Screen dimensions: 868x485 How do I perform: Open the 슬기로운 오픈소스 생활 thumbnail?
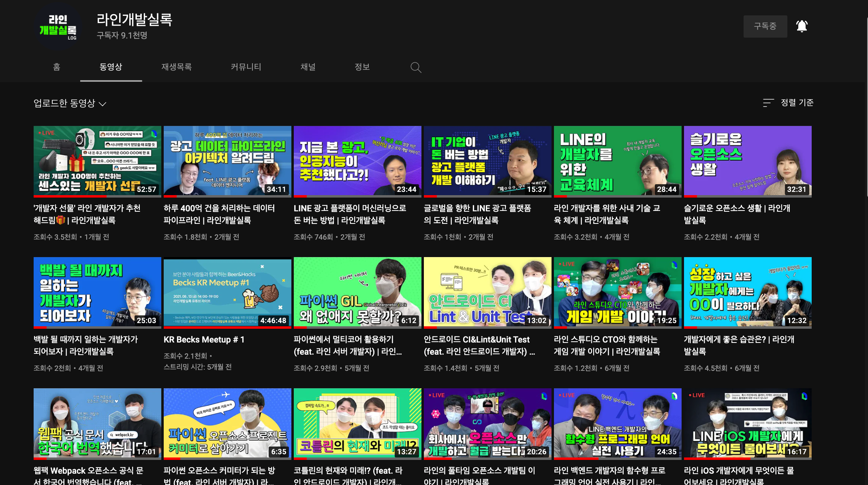point(748,161)
